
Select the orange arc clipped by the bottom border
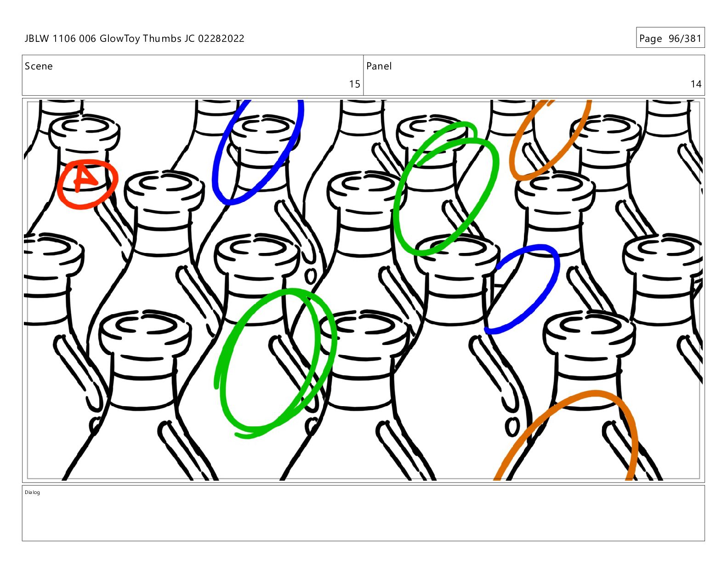pyautogui.click(x=566, y=436)
